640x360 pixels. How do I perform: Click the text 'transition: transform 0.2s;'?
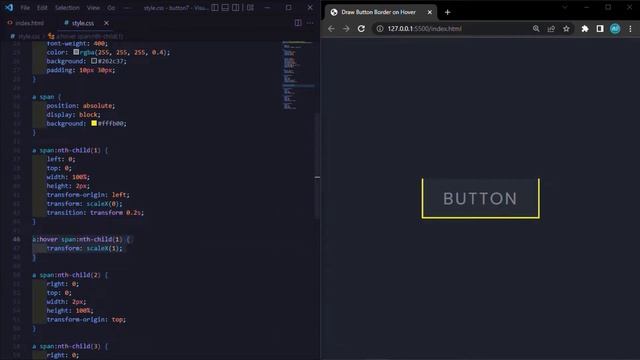tap(95, 213)
